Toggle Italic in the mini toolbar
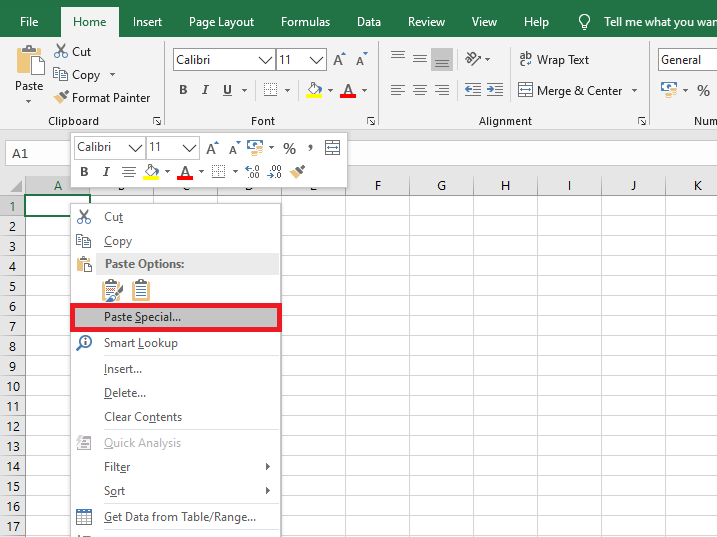Viewport: 717px width, 537px height. click(x=106, y=172)
